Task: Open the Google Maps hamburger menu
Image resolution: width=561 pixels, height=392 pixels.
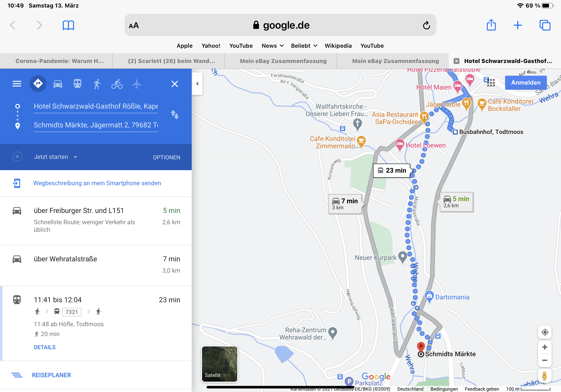Action: (x=17, y=84)
